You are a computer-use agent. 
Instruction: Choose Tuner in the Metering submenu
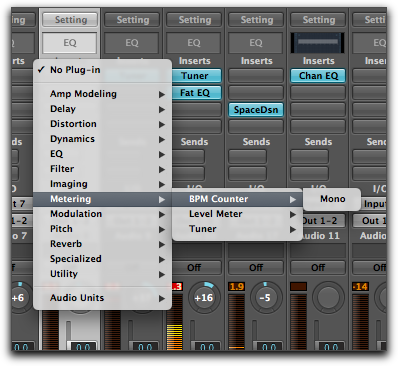(x=237, y=229)
